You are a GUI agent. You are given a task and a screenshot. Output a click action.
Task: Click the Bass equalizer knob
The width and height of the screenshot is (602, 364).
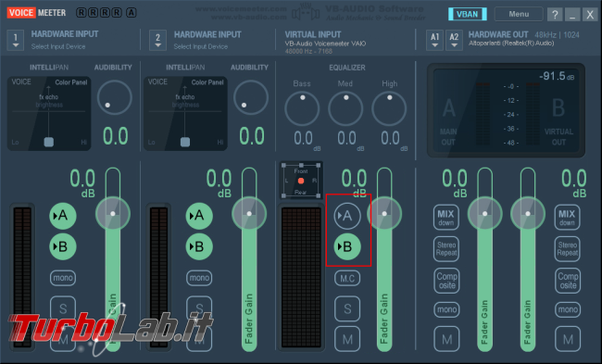click(302, 108)
